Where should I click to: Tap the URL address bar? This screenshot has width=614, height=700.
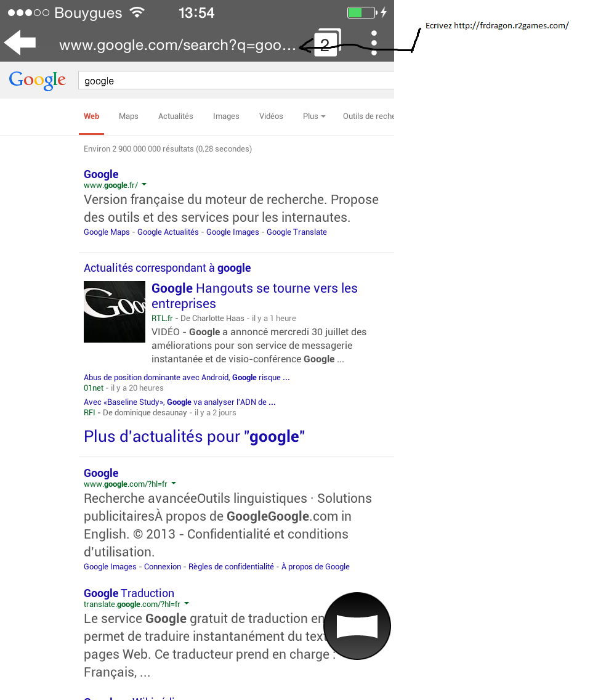click(177, 45)
